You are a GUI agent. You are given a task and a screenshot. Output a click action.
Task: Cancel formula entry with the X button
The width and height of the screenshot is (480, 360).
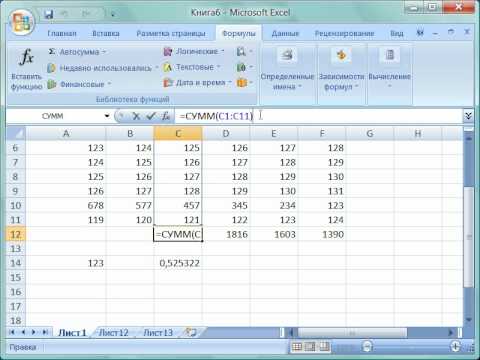136,116
